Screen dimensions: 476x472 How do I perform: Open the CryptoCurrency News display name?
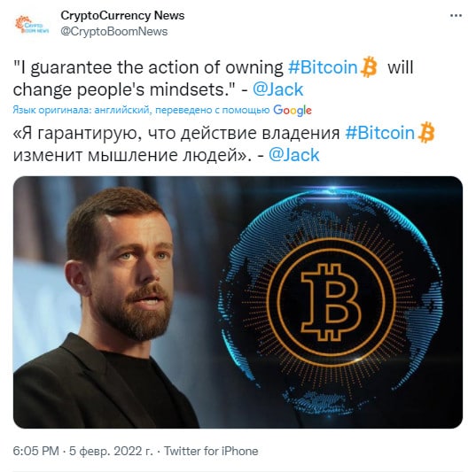[122, 15]
